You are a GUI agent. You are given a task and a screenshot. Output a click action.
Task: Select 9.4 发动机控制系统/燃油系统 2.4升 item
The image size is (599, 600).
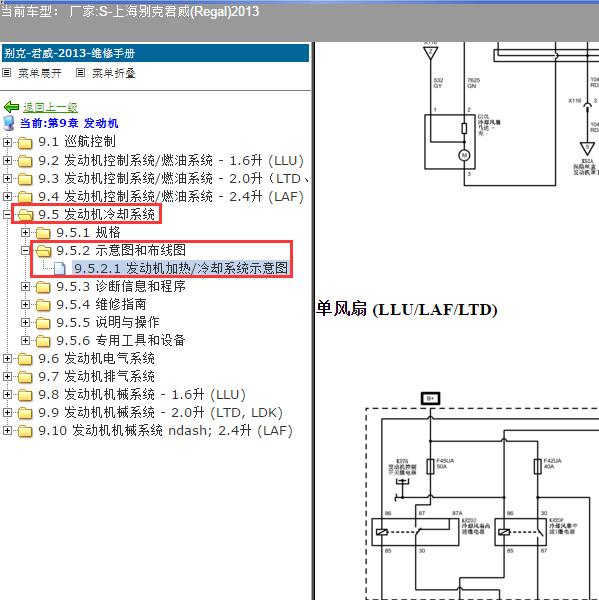[x=171, y=196]
